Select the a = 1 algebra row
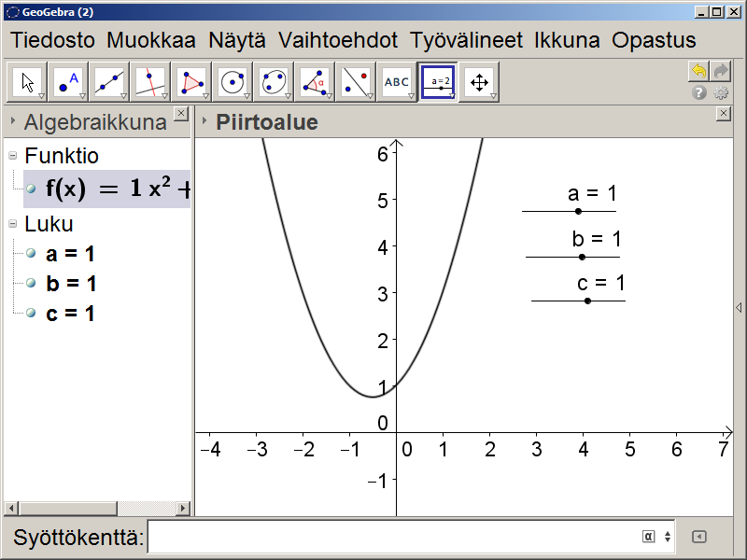 [x=70, y=253]
